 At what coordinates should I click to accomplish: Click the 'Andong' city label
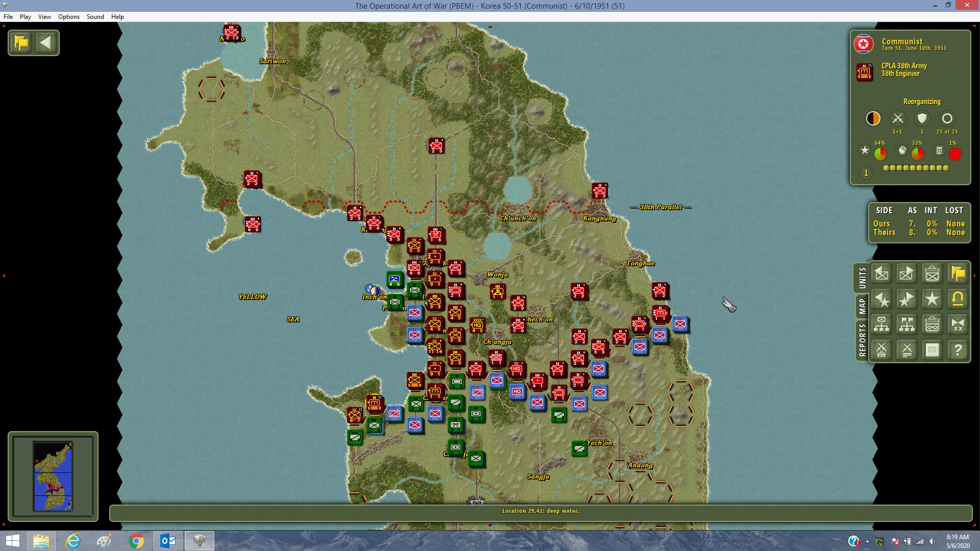point(640,465)
